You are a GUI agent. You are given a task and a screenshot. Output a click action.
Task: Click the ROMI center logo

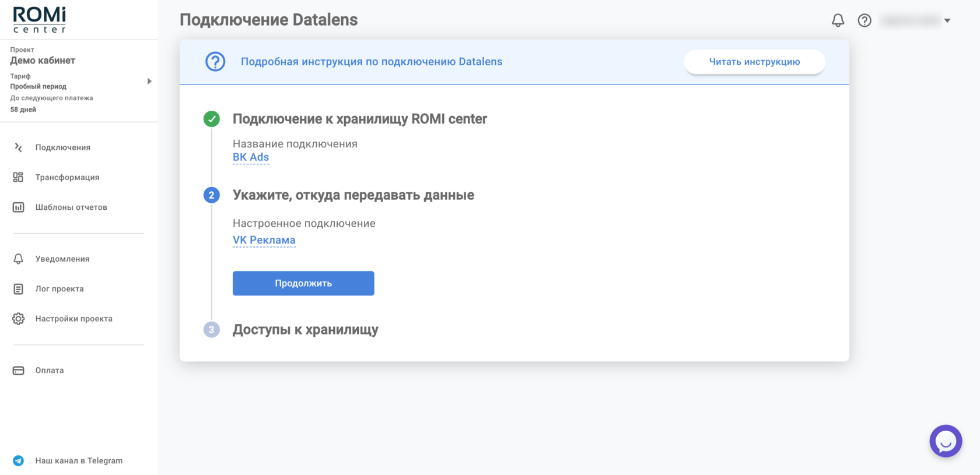[40, 20]
